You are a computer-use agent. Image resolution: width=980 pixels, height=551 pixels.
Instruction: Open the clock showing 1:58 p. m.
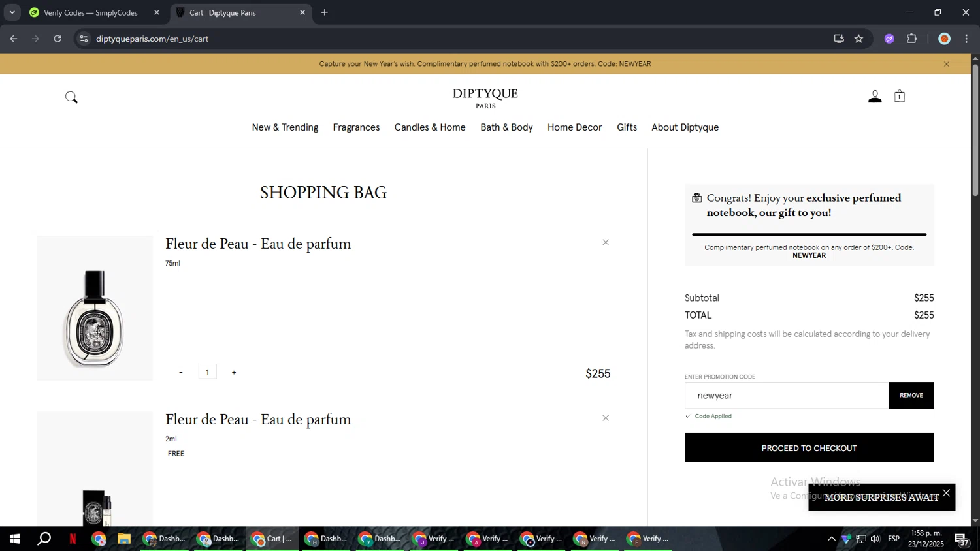pyautogui.click(x=926, y=539)
